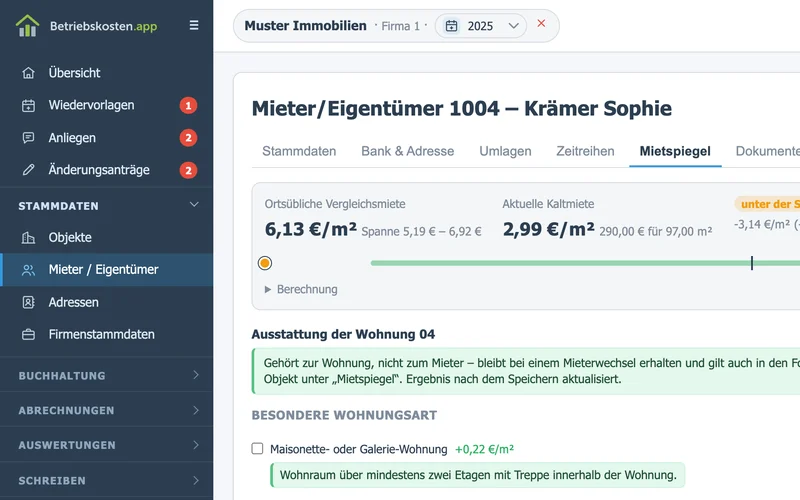Click the Änderungsanträge pencil icon
Screen dimensions: 800x500
29,170
